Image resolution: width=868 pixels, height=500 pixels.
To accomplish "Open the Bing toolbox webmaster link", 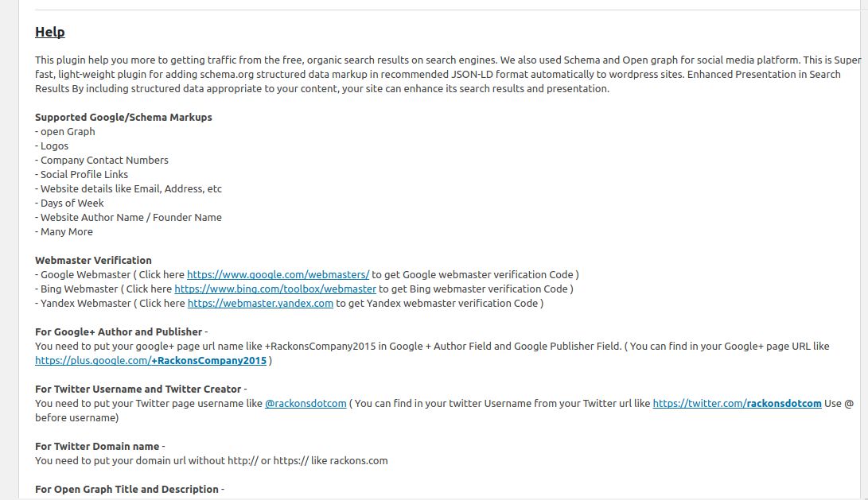I will (275, 289).
